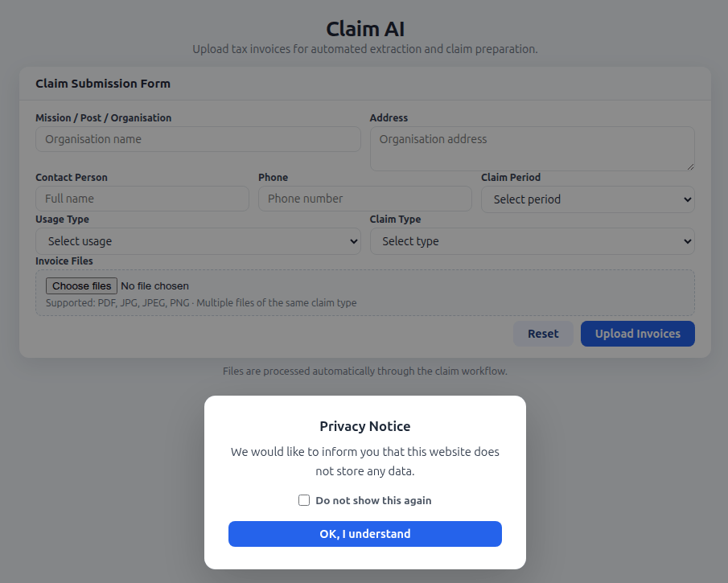Click the Upload Invoices button
Screen dimensions: 728x583
(x=637, y=333)
